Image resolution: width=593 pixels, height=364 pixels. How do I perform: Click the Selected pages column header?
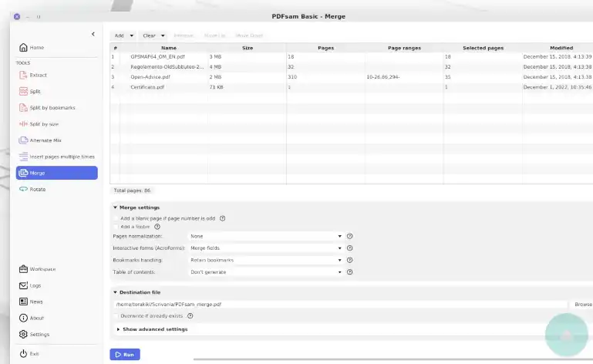483,48
